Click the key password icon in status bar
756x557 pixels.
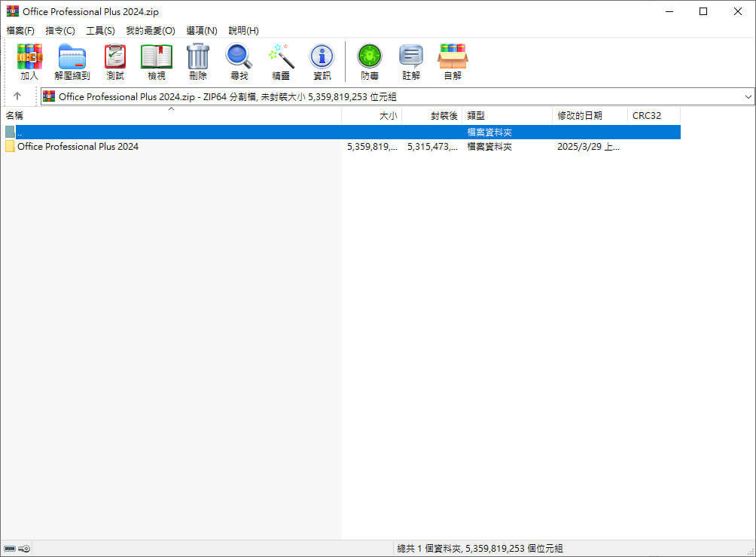pos(25,548)
